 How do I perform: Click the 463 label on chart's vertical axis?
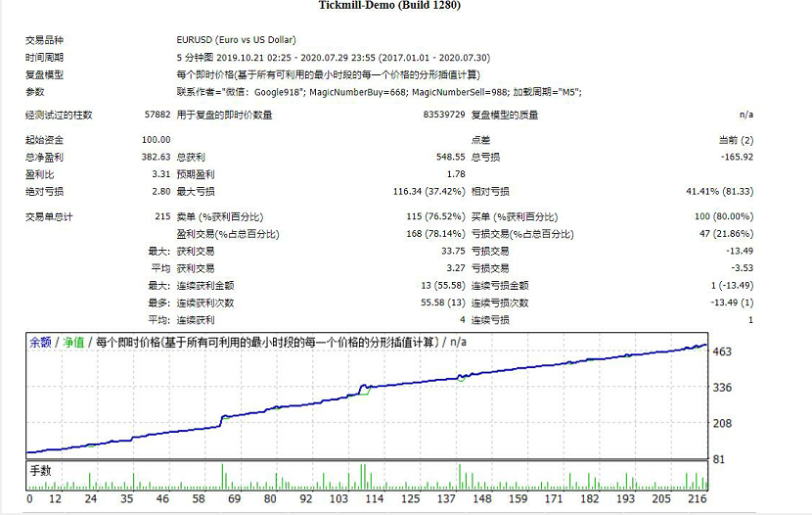point(723,351)
